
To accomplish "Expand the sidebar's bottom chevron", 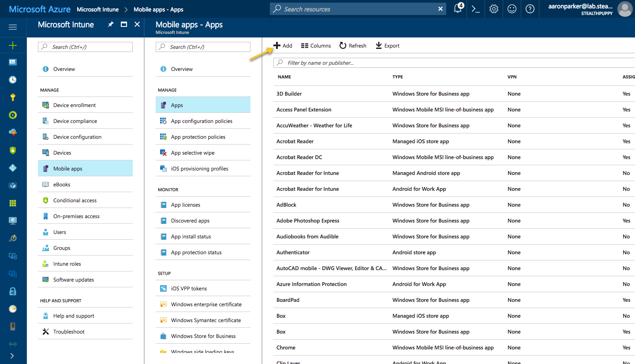I will pyautogui.click(x=12, y=356).
